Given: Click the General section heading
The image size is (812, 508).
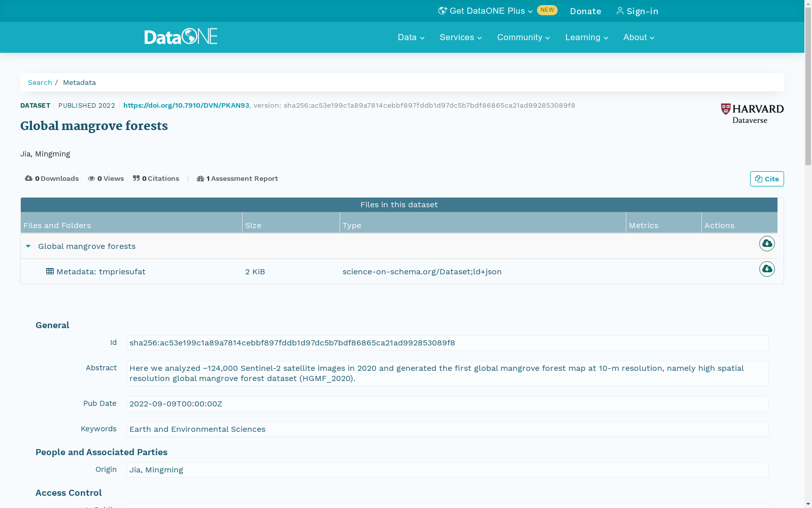Looking at the screenshot, I should (52, 325).
